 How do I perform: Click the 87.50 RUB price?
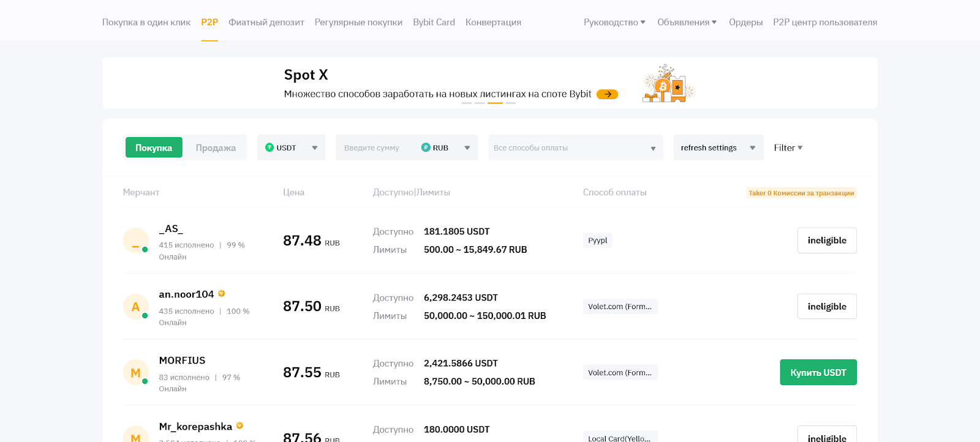point(311,306)
